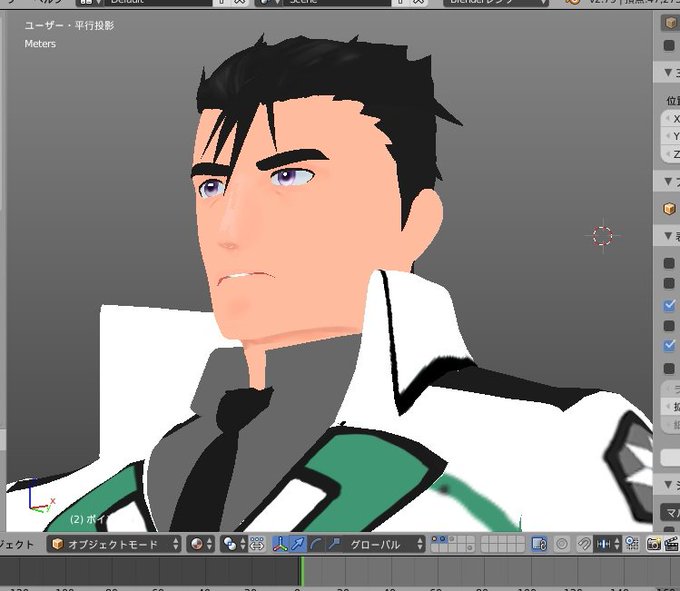The height and width of the screenshot is (591, 680).
Task: Open the snap element type dropdown
Action: [608, 544]
